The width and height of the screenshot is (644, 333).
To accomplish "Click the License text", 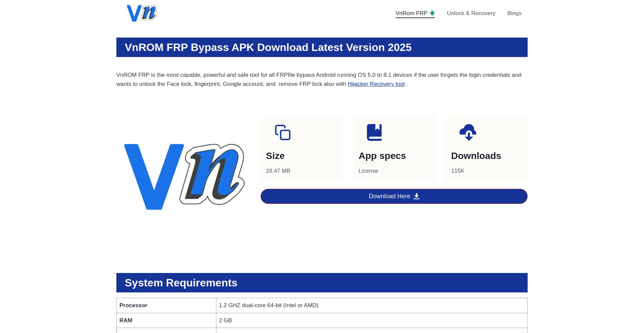I will pyautogui.click(x=368, y=171).
